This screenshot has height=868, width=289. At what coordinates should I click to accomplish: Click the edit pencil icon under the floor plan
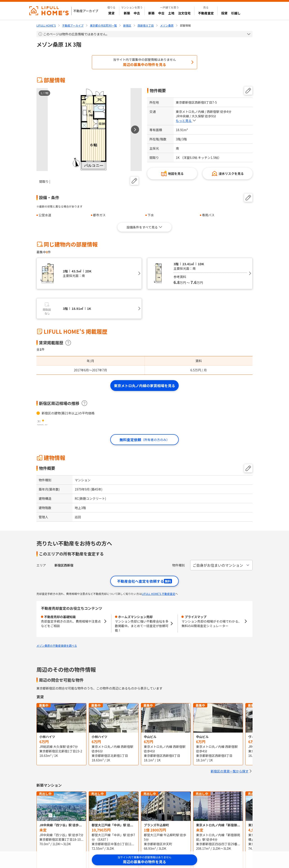click(x=134, y=181)
